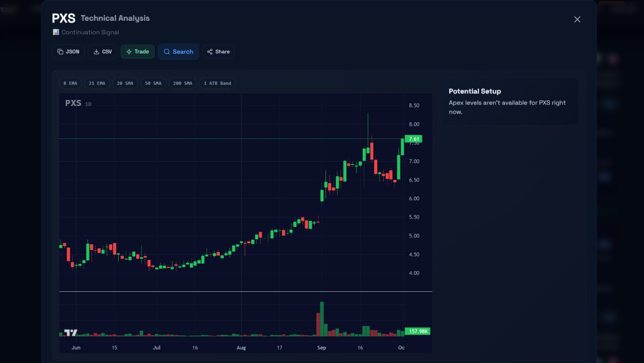Click the Jun date axis label
The height and width of the screenshot is (363, 644).
pyautogui.click(x=76, y=348)
